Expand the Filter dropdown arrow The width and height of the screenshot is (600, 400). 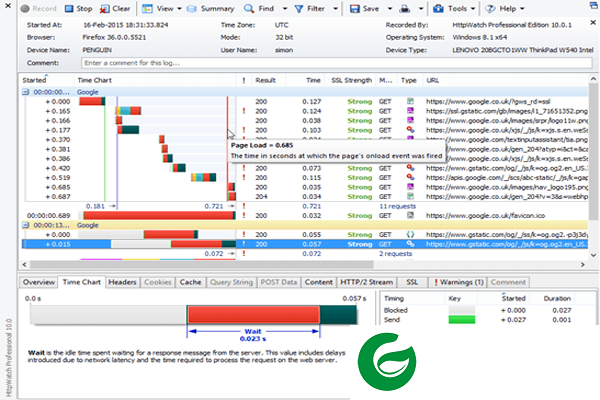(x=335, y=8)
